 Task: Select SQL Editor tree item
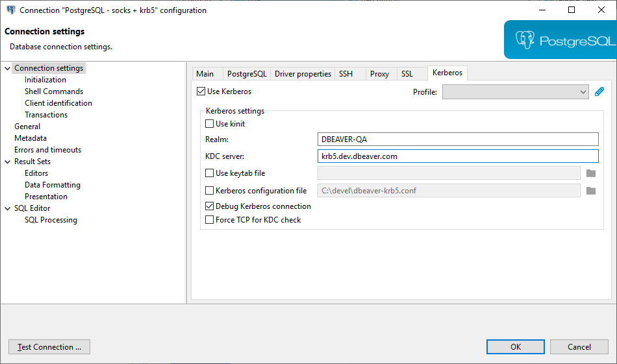(x=32, y=208)
